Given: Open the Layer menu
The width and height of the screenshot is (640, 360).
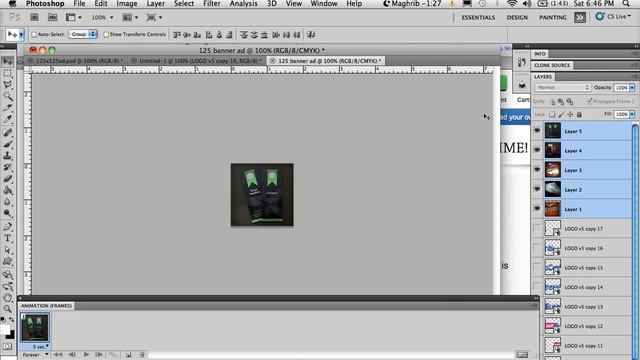Looking at the screenshot, I should click(156, 4).
